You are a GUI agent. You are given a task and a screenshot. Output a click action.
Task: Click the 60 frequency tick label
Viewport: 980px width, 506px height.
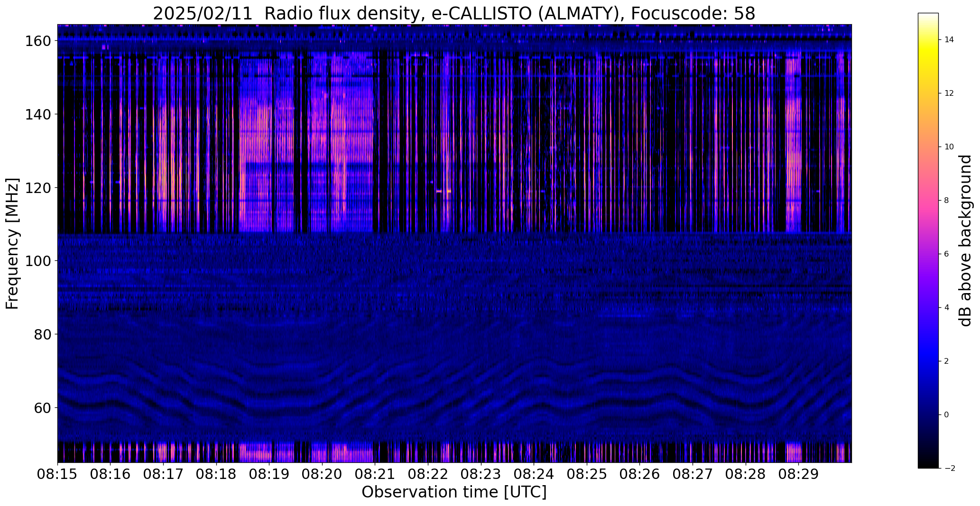pyautogui.click(x=42, y=407)
